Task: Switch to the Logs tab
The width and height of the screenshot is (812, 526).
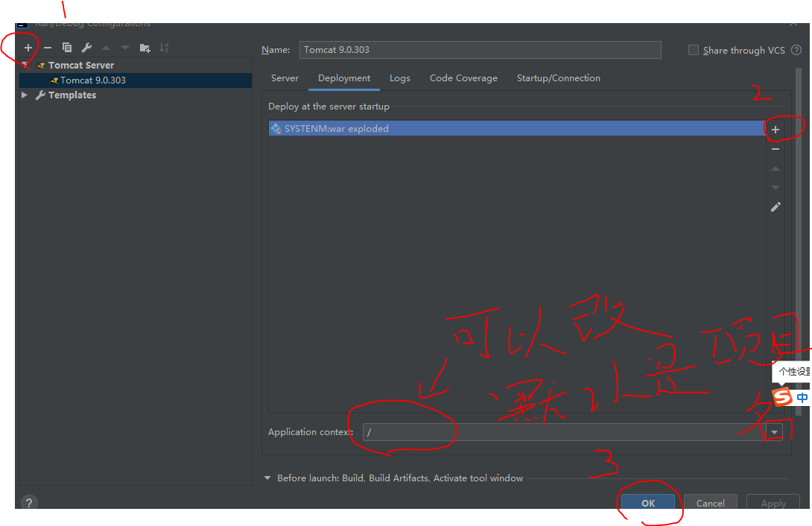Action: tap(400, 78)
